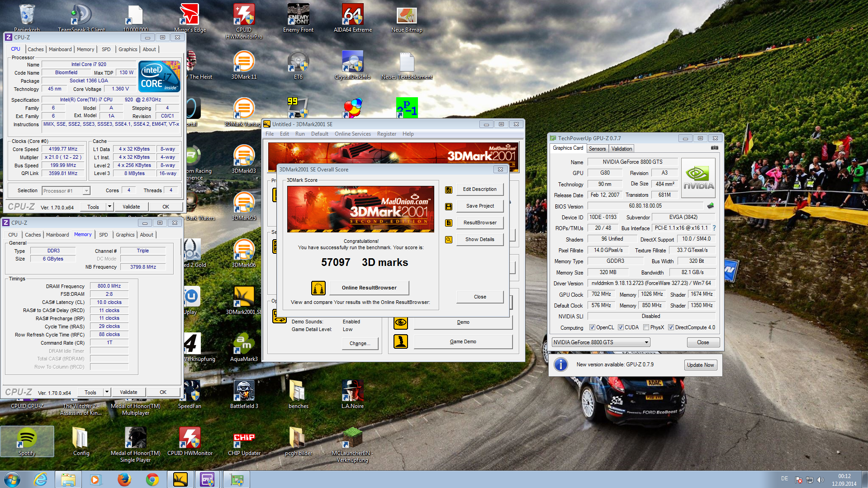Open GPU selection dropdown in GPU-Z
The width and height of the screenshot is (868, 488).
pos(601,342)
